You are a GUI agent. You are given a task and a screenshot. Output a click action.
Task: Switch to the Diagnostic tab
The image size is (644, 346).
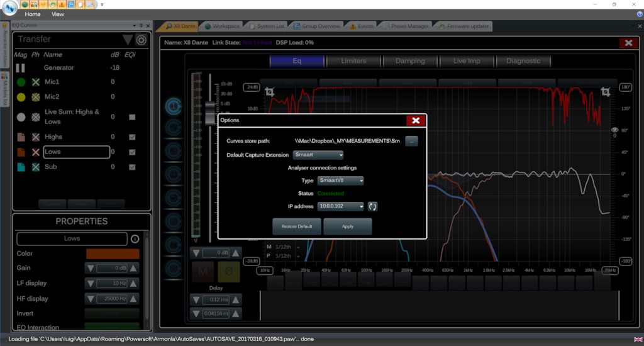[523, 61]
